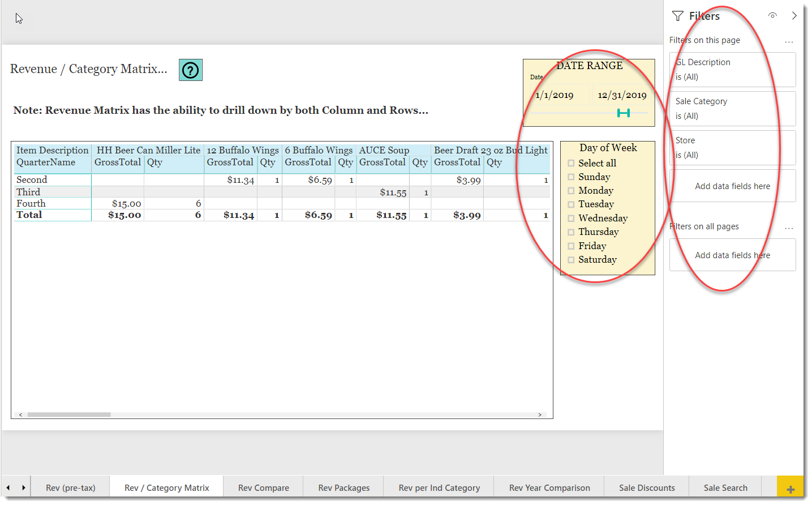Select the HH Beer Can Miller Lite column header
Viewport: 812px width, 505px height.
click(148, 151)
